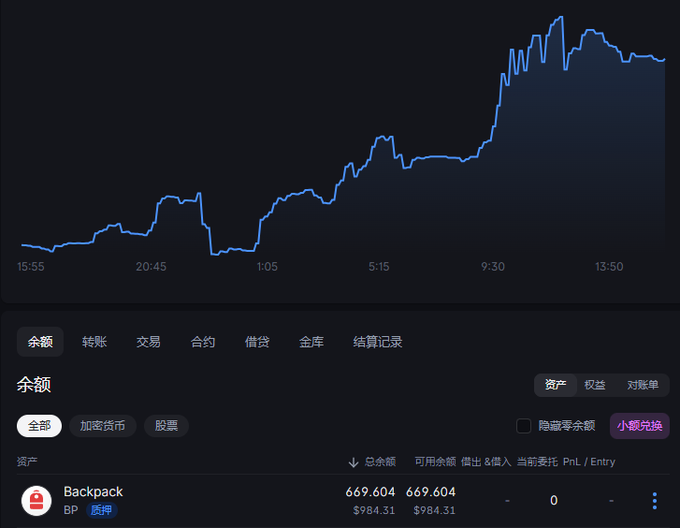Click the 可用余额 column header

point(435,462)
